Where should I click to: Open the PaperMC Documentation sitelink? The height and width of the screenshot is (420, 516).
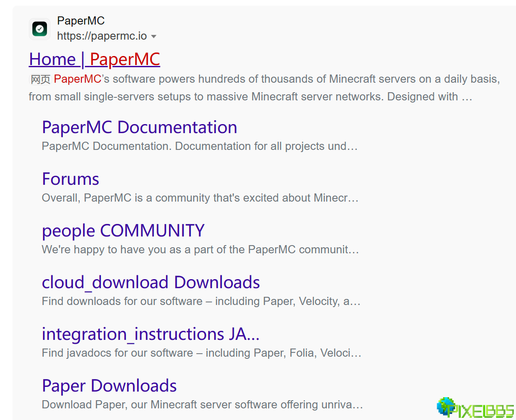coord(139,127)
